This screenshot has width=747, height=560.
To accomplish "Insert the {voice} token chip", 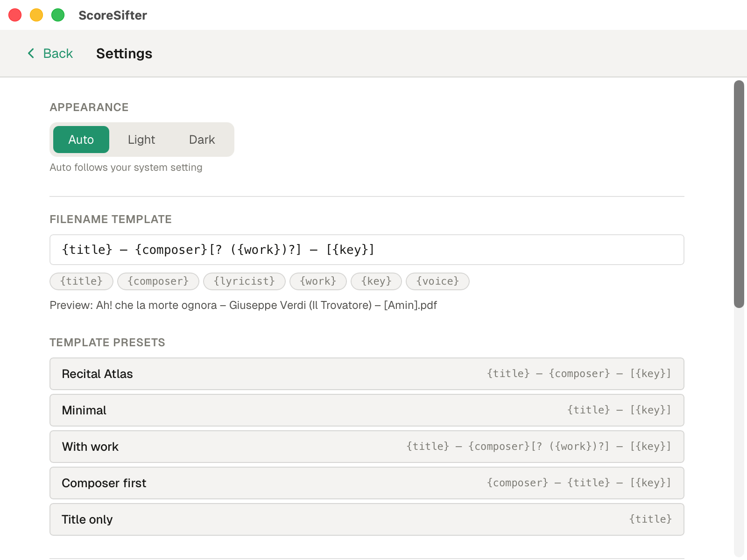I will click(437, 281).
